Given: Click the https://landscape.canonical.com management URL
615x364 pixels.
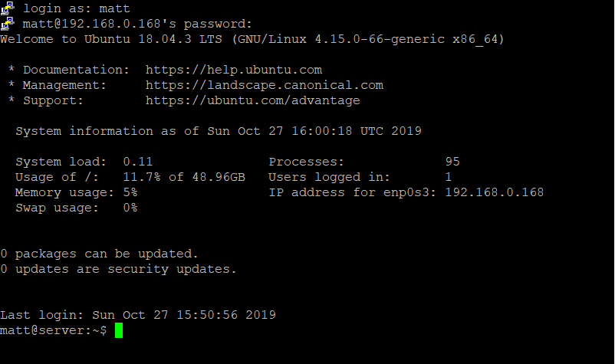Looking at the screenshot, I should click(264, 85).
